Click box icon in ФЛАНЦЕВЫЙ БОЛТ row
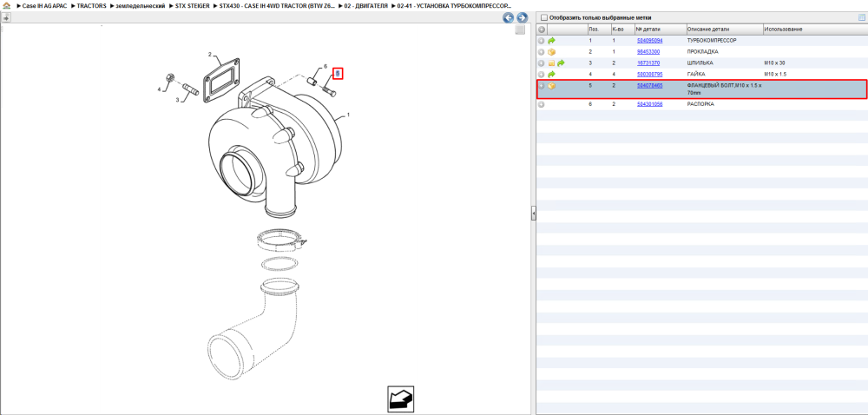Image resolution: width=868 pixels, height=415 pixels. 551,86
